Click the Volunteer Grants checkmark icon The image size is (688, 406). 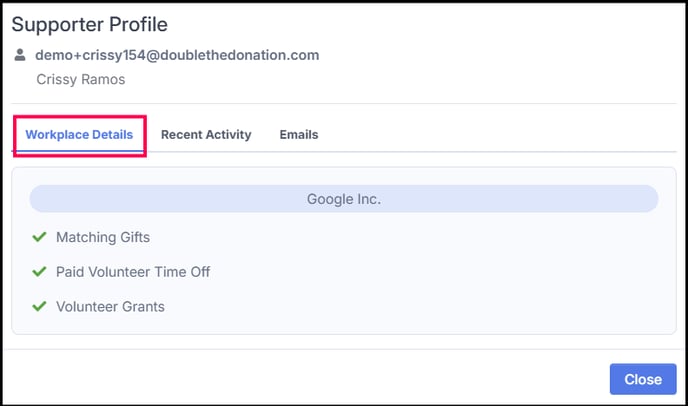[x=40, y=306]
